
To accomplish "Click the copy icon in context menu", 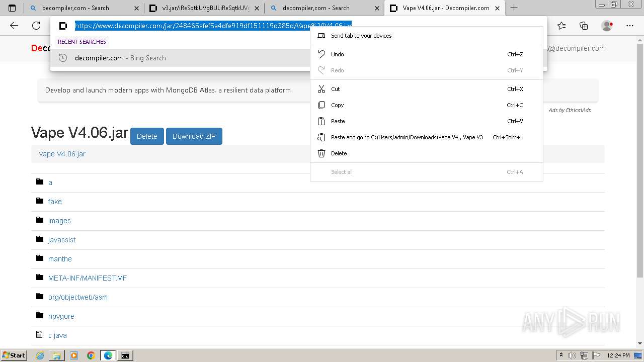I will click(321, 105).
